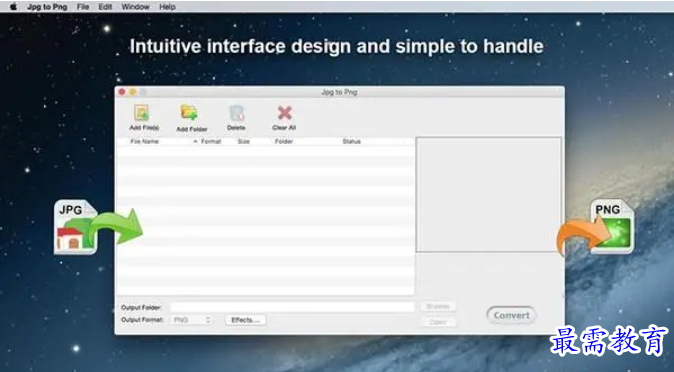Click the Delete toolbar icon

tap(236, 114)
